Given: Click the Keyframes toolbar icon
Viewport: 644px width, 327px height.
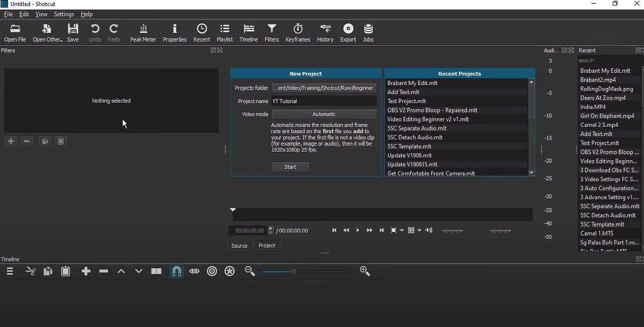Looking at the screenshot, I should point(298,33).
